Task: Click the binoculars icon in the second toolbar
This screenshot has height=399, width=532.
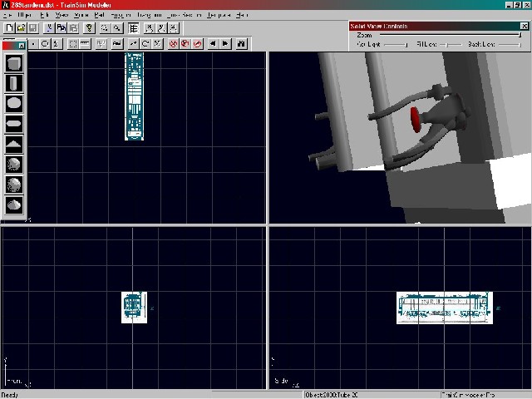Action: coord(241,43)
